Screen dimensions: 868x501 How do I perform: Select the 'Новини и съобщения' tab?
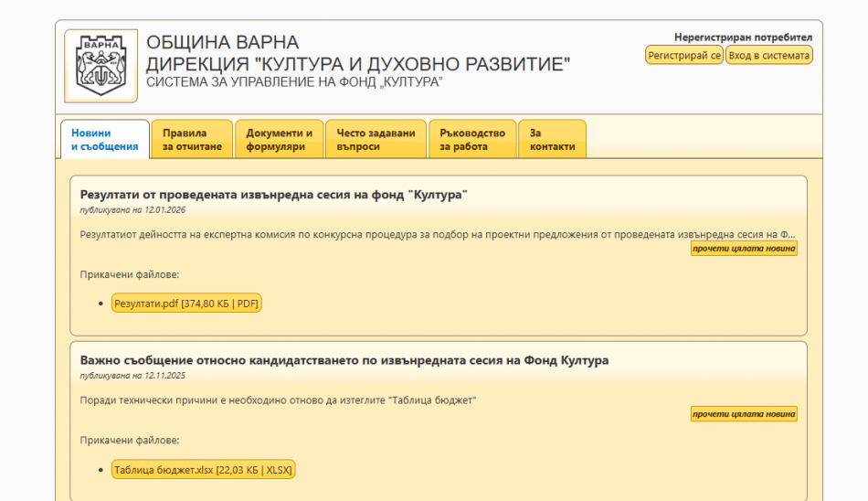[x=104, y=140]
